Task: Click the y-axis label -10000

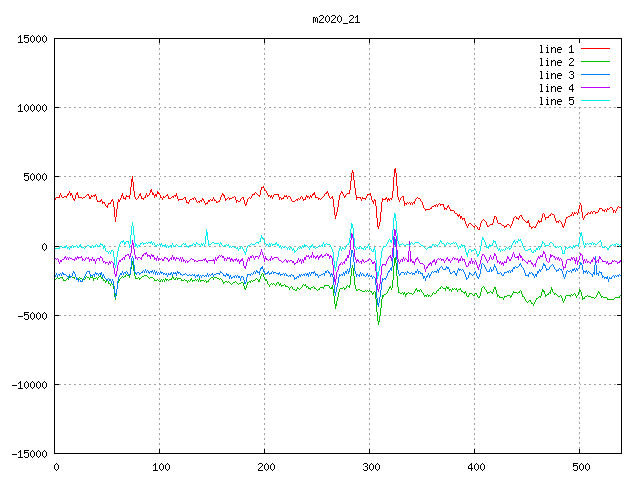Action: (29, 385)
